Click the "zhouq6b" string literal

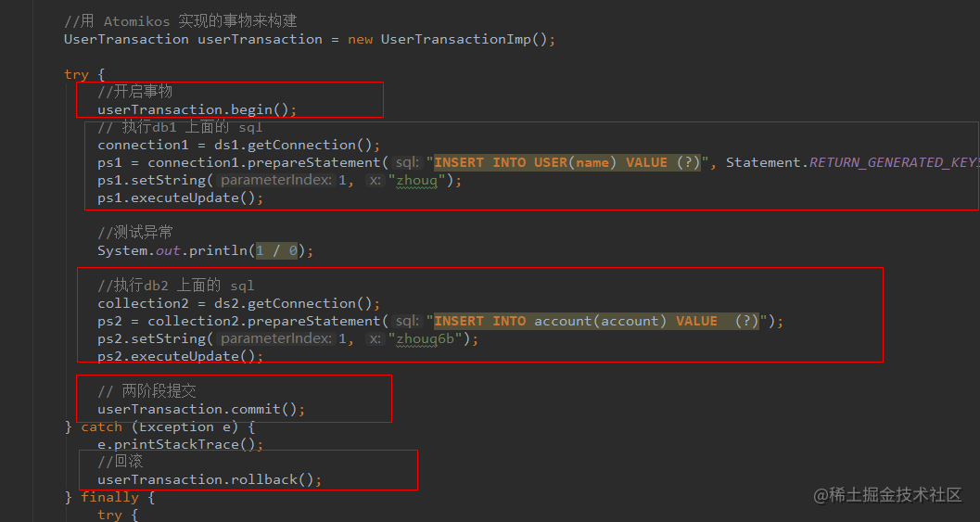pos(425,338)
